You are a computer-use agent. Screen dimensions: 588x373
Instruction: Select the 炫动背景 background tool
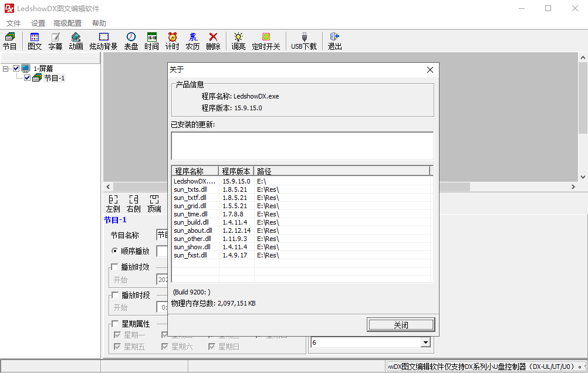point(103,40)
